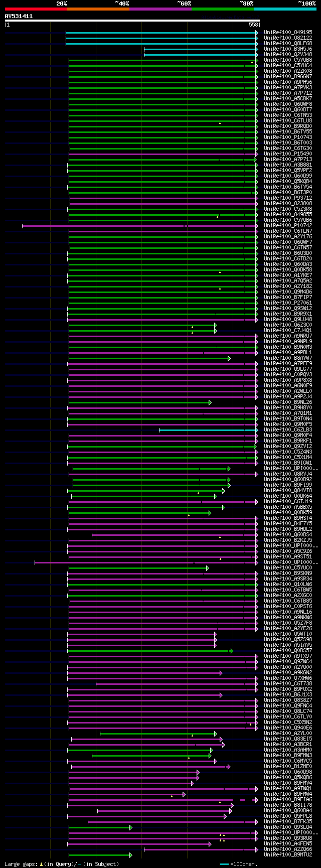Click the UniRef100_A5CBK7 label
321x868 pixels.
pos(288,98)
